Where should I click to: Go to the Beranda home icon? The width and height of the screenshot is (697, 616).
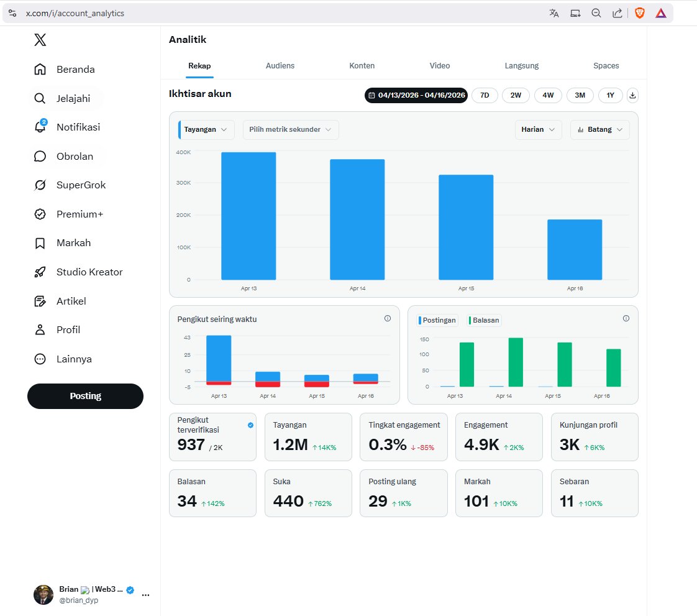[x=40, y=70]
